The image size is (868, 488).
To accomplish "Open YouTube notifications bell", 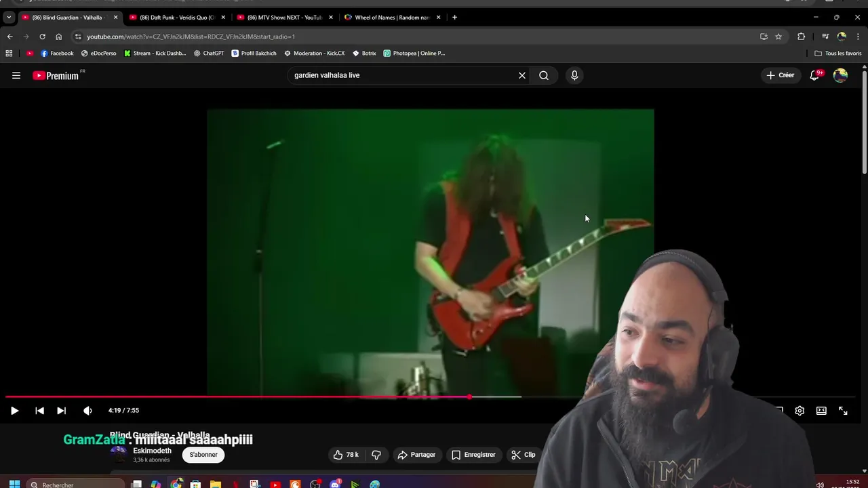I will (x=814, y=75).
